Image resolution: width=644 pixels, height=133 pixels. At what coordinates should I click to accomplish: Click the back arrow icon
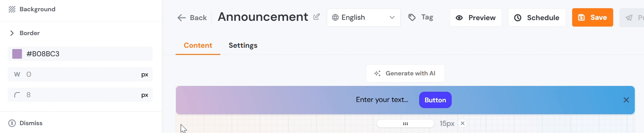point(181,18)
